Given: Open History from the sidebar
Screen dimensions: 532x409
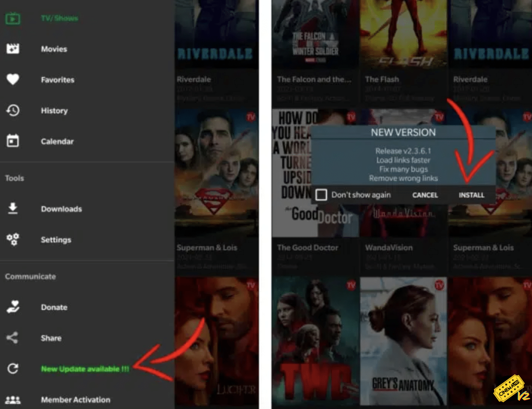Looking at the screenshot, I should tap(54, 110).
